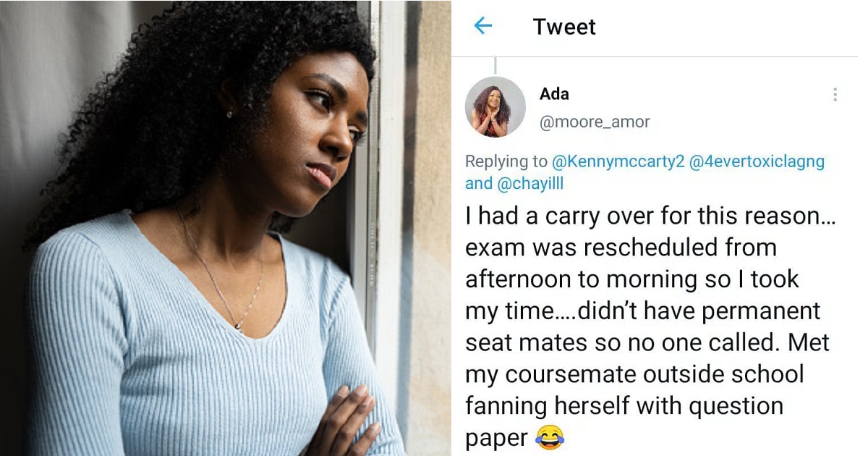Image resolution: width=868 pixels, height=456 pixels.
Task: Click the line "afternoon to morning so I took"
Action: point(631,279)
